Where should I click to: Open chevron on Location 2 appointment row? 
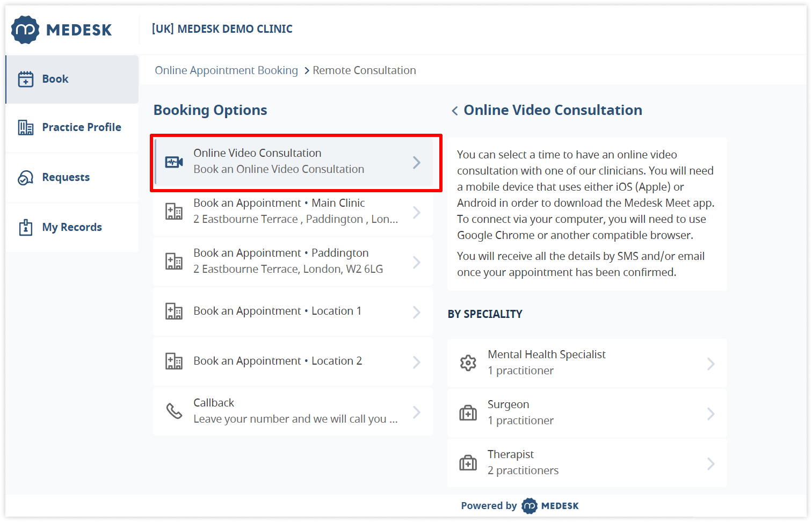coord(417,362)
